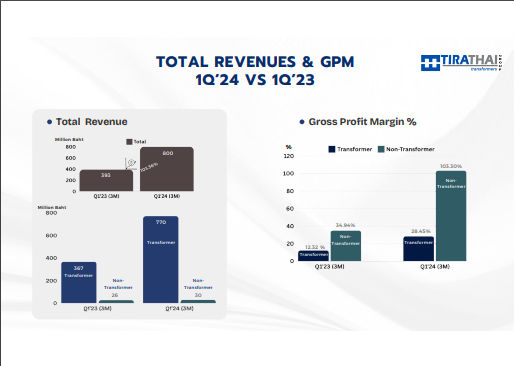Screen dimensions: 514x366
Task: Select the 367 Transformer revenue bar
Action: [79, 282]
